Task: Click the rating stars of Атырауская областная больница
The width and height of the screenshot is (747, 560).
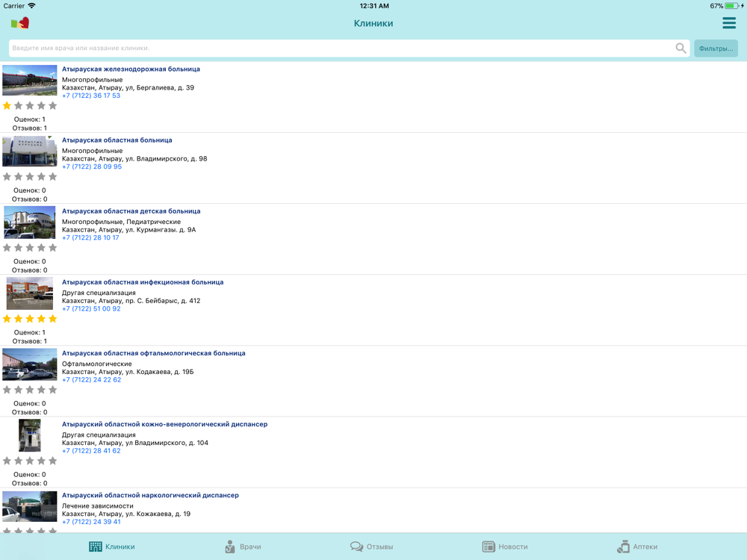Action: [x=30, y=177]
